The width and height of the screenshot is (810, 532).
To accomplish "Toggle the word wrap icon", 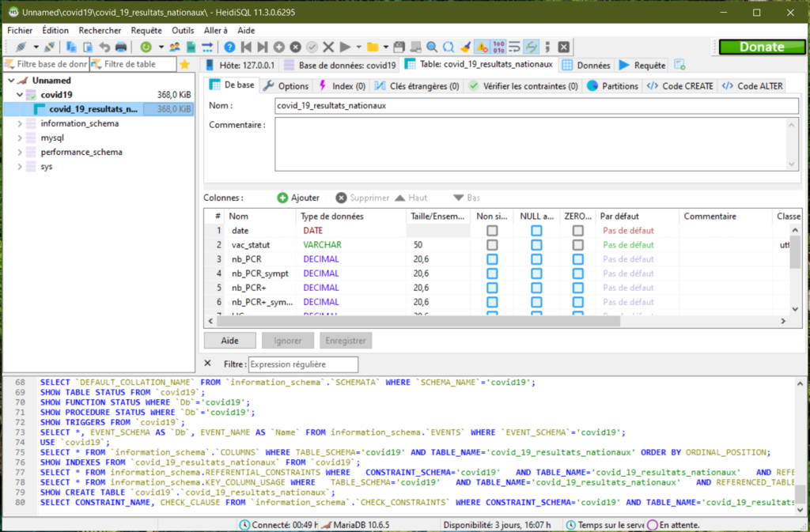I will tap(514, 47).
